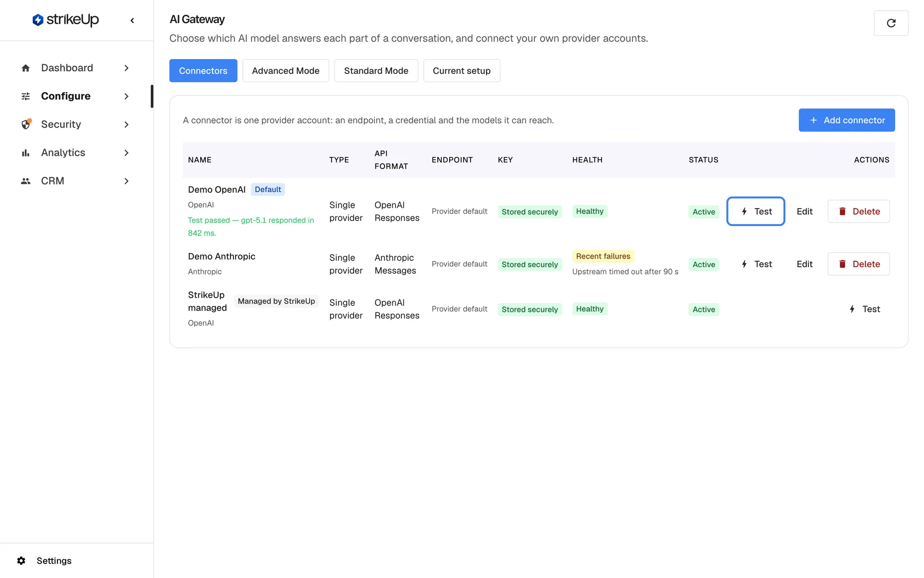Expand the CRM menu chevron
The width and height of the screenshot is (924, 578).
point(126,181)
